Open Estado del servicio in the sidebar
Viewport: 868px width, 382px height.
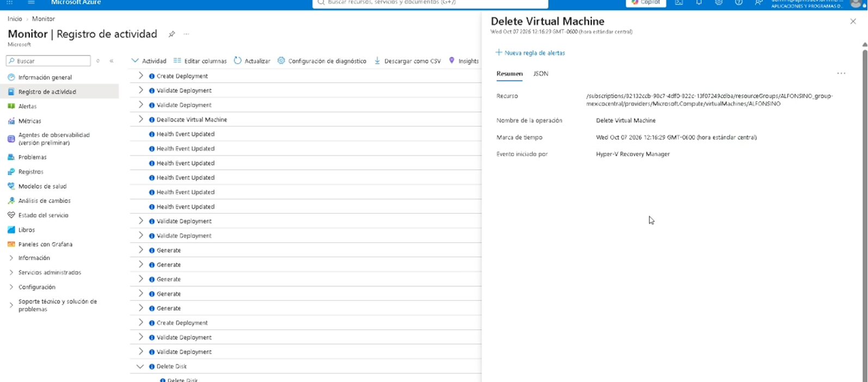(43, 215)
